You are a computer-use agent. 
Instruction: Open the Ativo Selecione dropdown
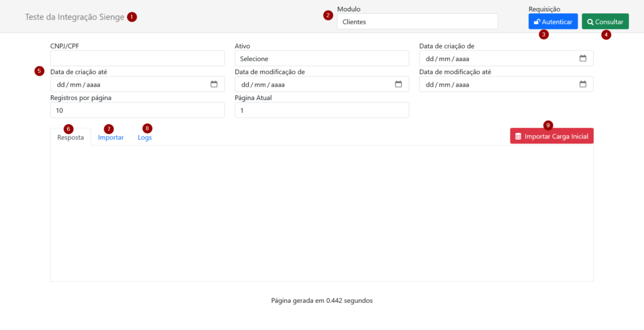321,59
